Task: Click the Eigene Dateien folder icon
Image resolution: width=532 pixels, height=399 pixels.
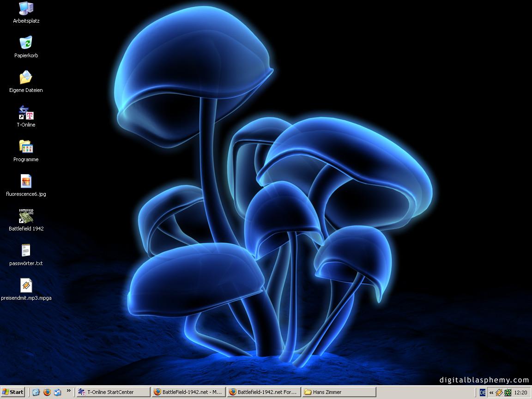Action: (x=26, y=78)
